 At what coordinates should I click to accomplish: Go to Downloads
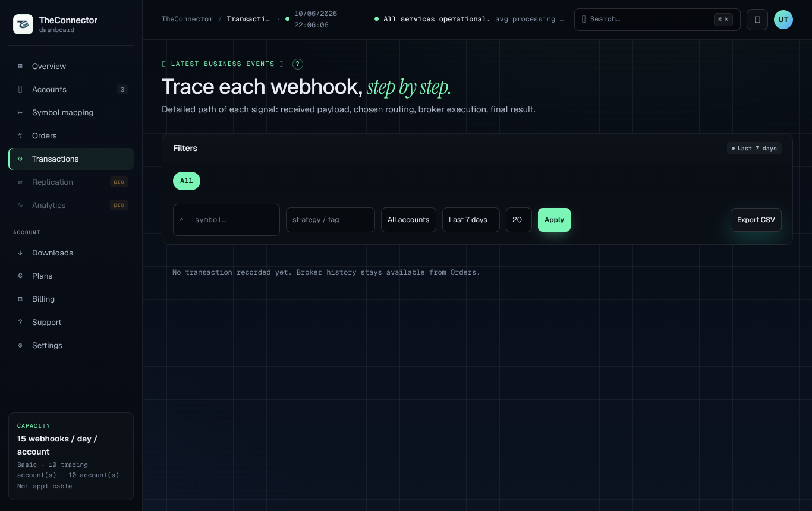pos(71,253)
